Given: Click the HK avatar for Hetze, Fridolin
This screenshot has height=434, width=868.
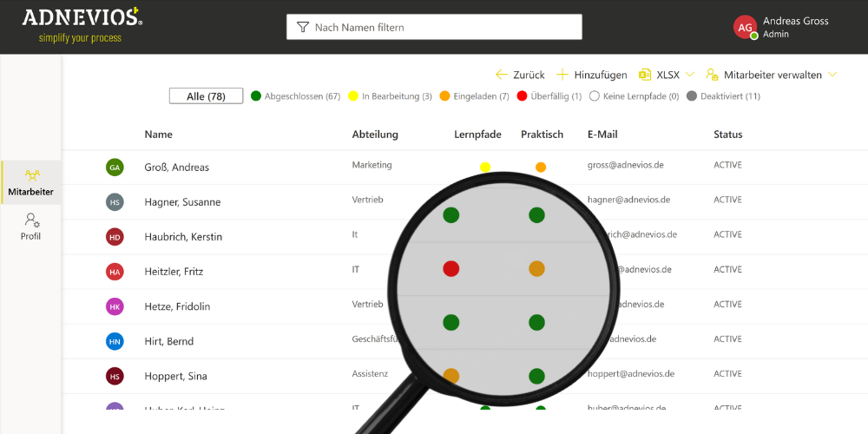Looking at the screenshot, I should [115, 306].
